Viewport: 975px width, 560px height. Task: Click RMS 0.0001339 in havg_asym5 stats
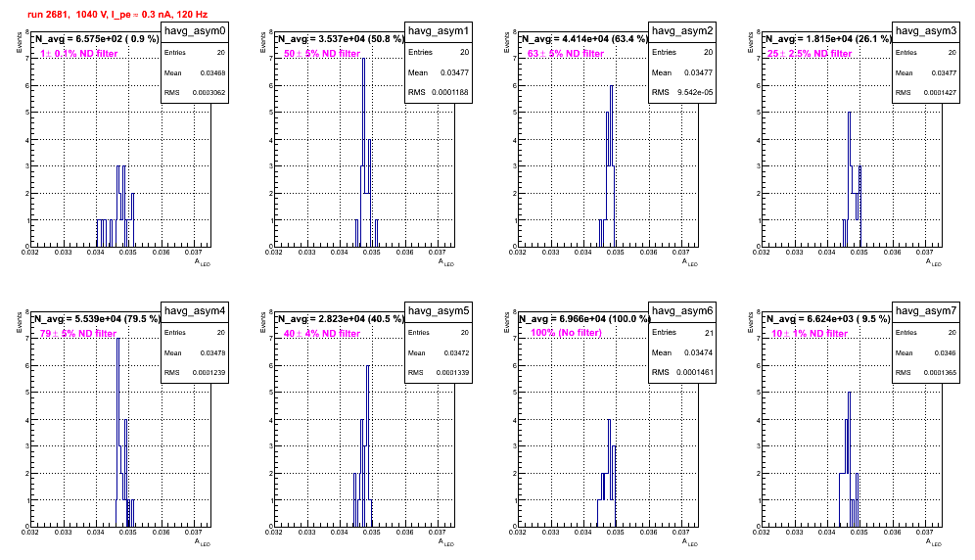pyautogui.click(x=439, y=372)
